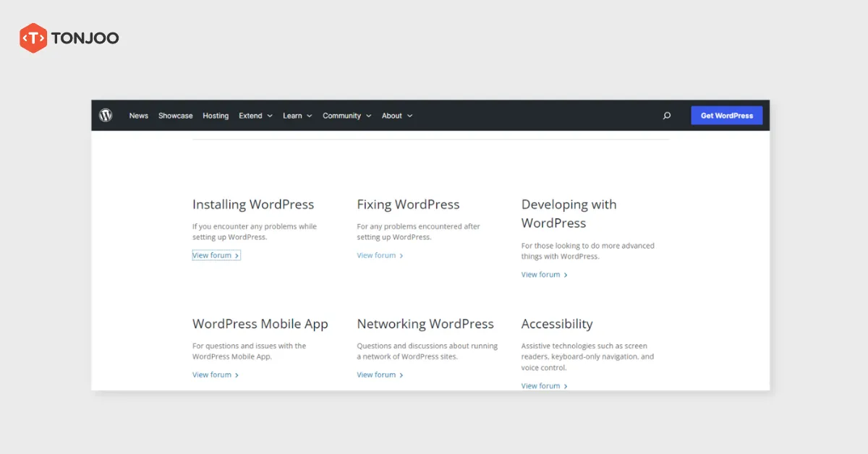868x454 pixels.
Task: Expand the Extend dropdown
Action: point(255,115)
